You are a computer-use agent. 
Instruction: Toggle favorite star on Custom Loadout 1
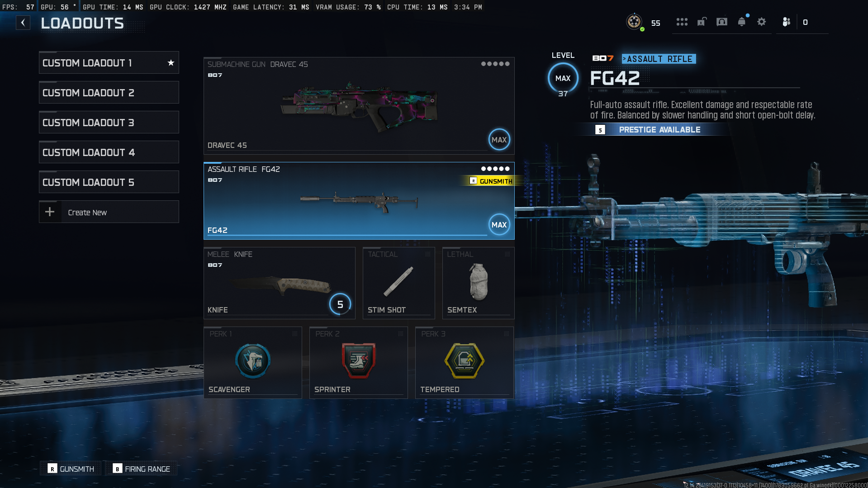[171, 63]
